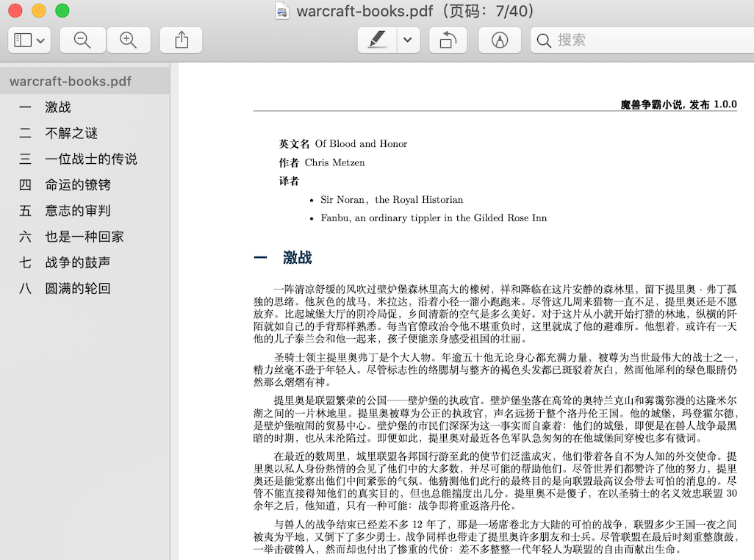
Task: Click the 译者 label
Action: coord(289,182)
